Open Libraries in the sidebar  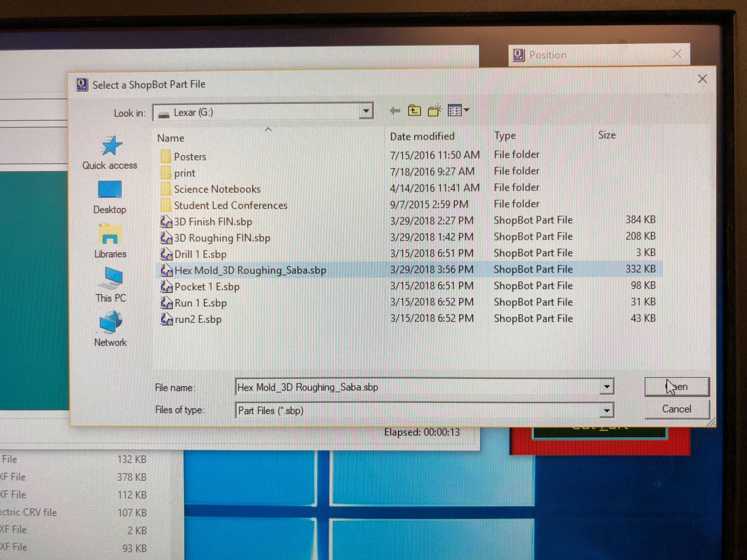click(110, 241)
